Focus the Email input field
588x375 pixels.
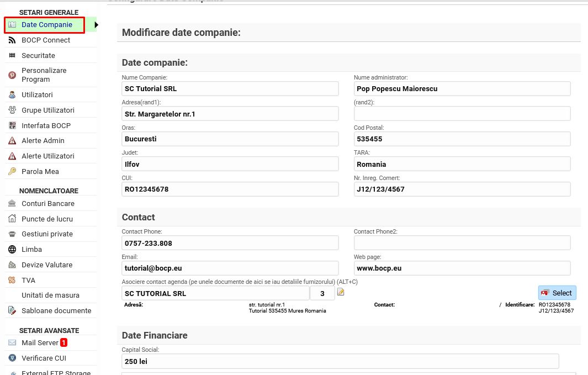(230, 268)
